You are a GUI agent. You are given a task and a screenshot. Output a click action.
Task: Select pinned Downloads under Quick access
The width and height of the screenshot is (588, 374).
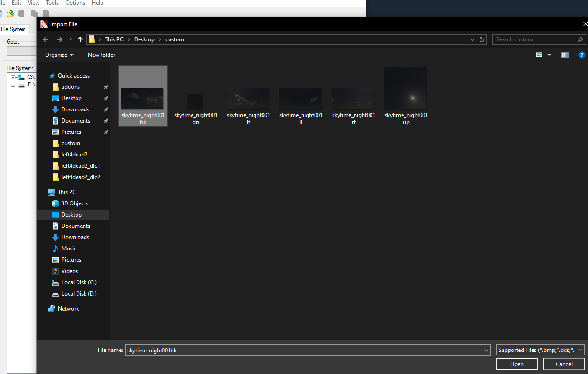pos(75,109)
